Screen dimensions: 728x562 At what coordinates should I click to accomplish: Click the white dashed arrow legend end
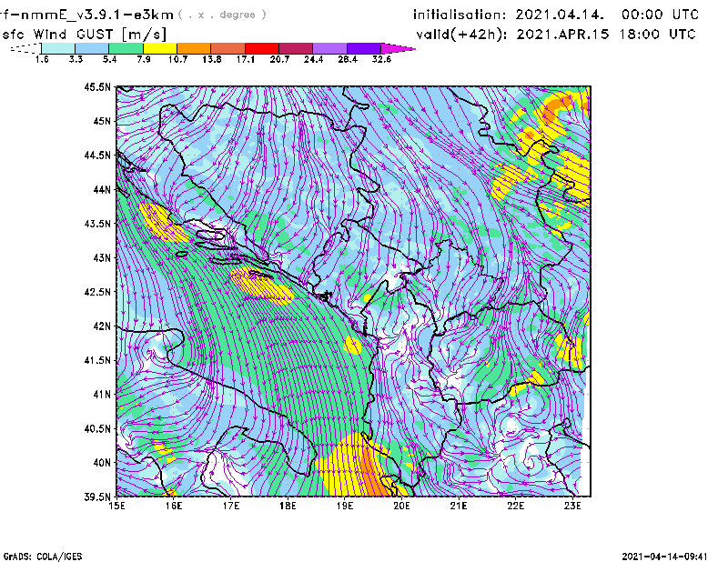pos(25,48)
